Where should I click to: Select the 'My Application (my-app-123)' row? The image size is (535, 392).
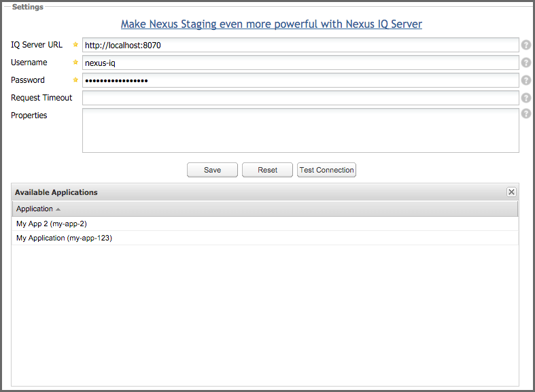pos(265,238)
